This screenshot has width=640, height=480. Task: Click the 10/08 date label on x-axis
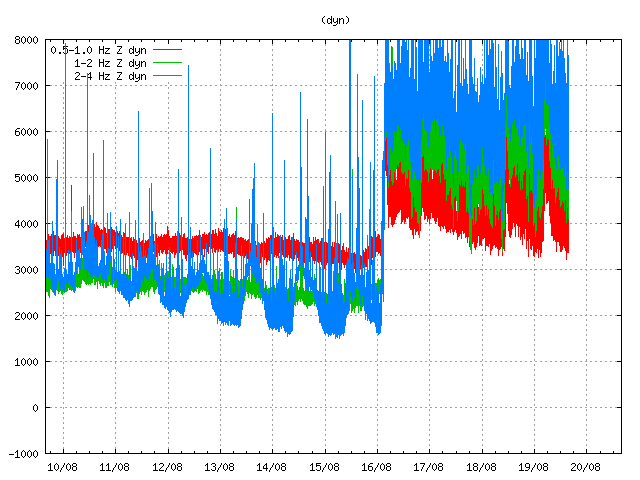point(62,466)
